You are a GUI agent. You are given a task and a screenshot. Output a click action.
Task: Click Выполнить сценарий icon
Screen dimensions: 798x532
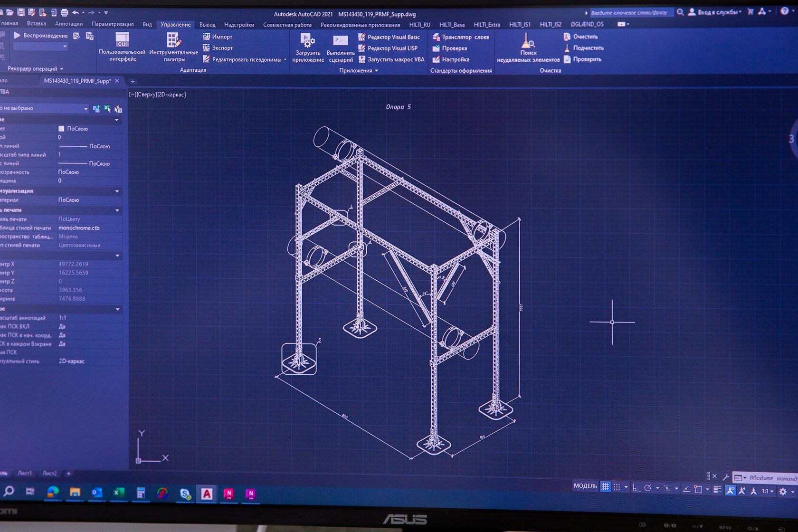341,47
